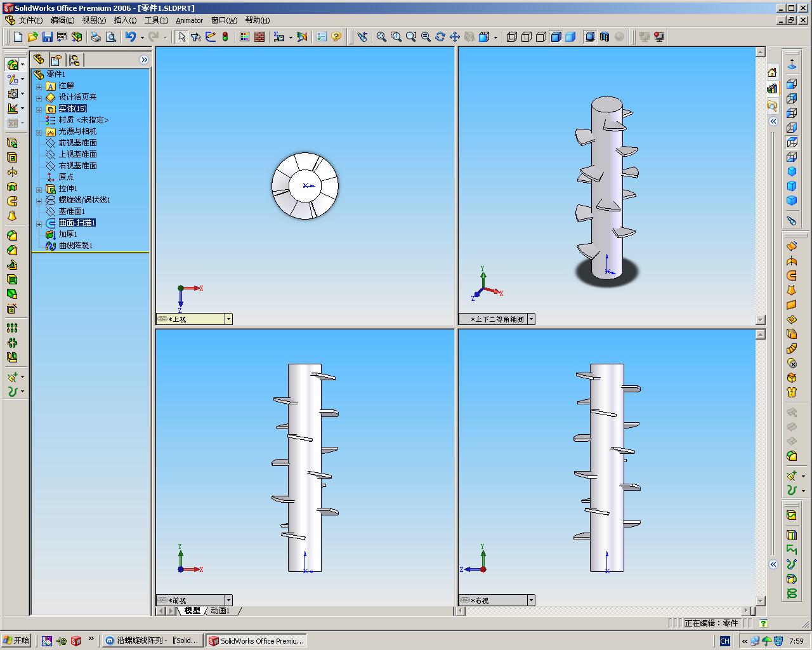Switch to the ConfigurationManager tab
Viewport: 812px width, 650px height.
pyautogui.click(x=74, y=60)
